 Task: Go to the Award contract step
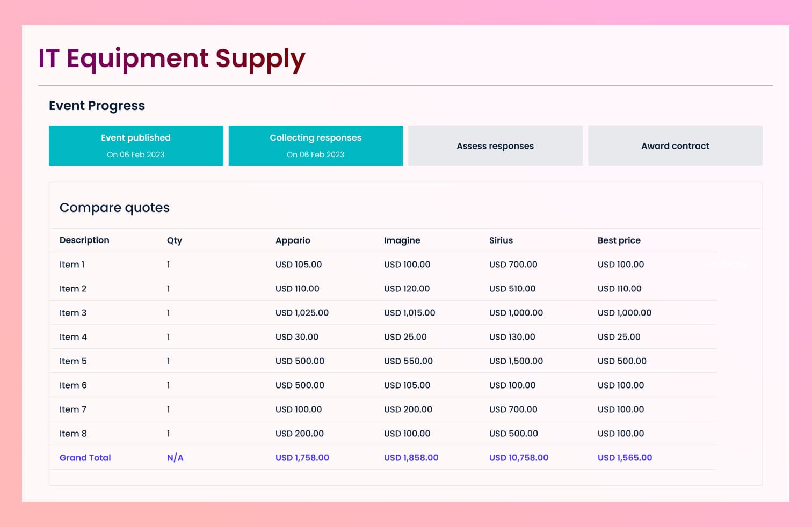(x=675, y=146)
